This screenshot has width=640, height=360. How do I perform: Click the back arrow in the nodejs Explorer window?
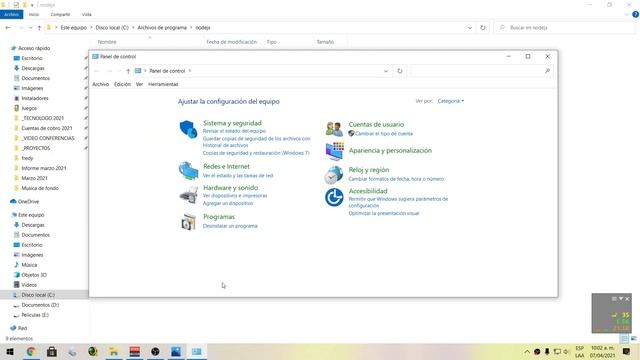[x=8, y=28]
